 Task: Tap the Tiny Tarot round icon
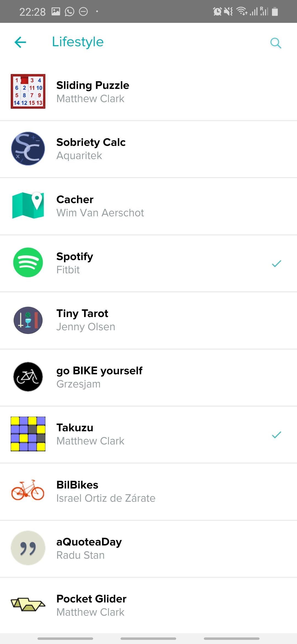pyautogui.click(x=28, y=320)
